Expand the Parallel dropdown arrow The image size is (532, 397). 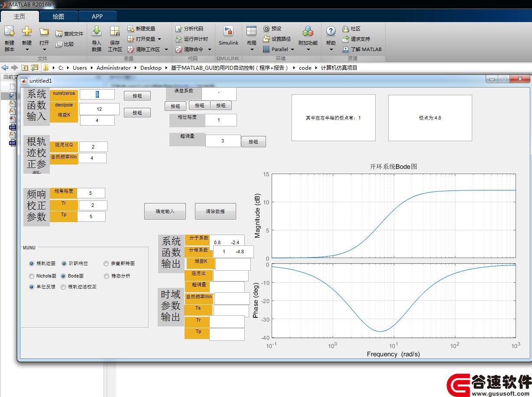click(x=292, y=49)
